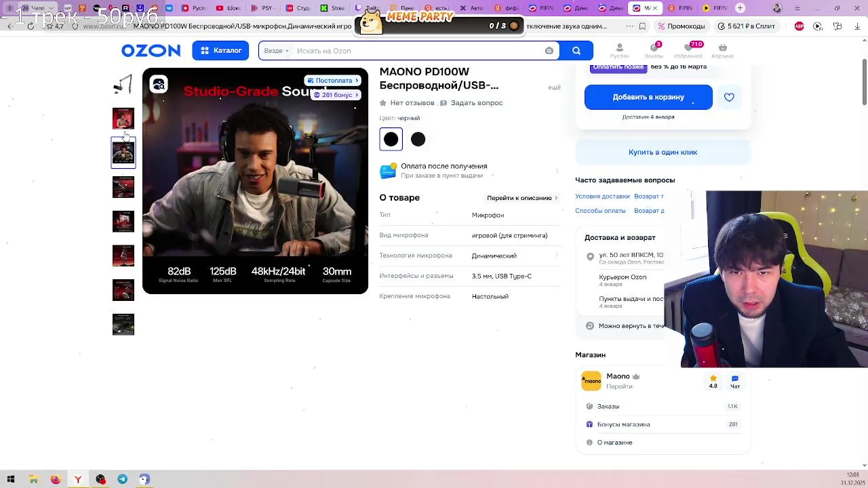Open the Нет отзывов reviews link
This screenshot has width=868, height=488.
point(407,103)
